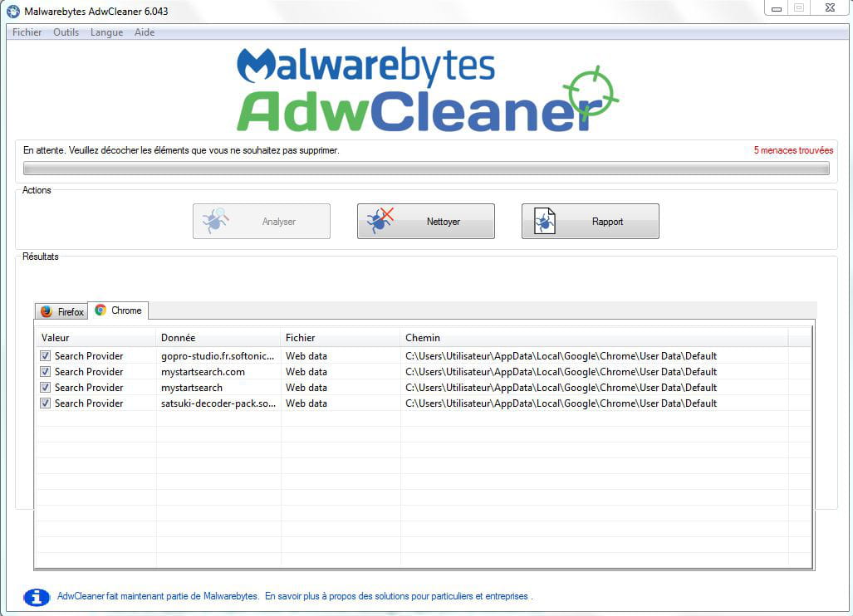Viewport: 853px width, 616px height.
Task: Click the Rapport button label
Action: [607, 222]
